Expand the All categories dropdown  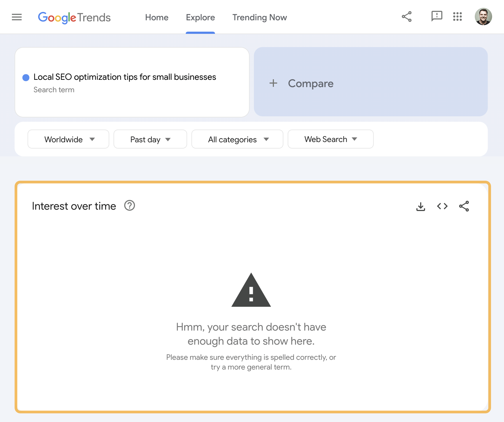tap(237, 139)
